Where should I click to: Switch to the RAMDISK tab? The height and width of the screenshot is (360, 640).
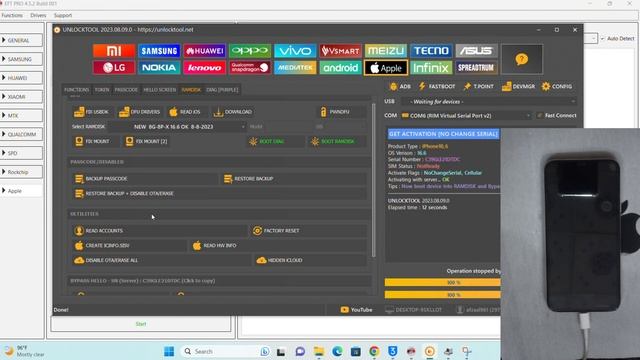[191, 90]
